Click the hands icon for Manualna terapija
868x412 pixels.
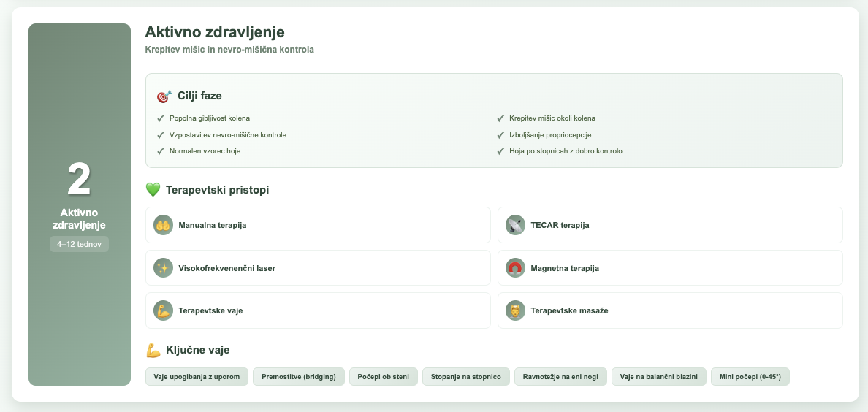coord(164,226)
